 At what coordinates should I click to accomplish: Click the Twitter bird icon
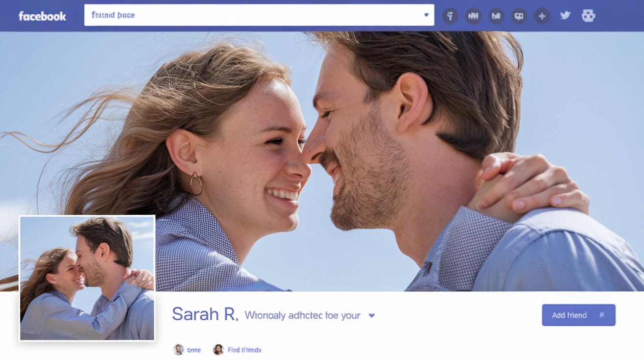[565, 16]
